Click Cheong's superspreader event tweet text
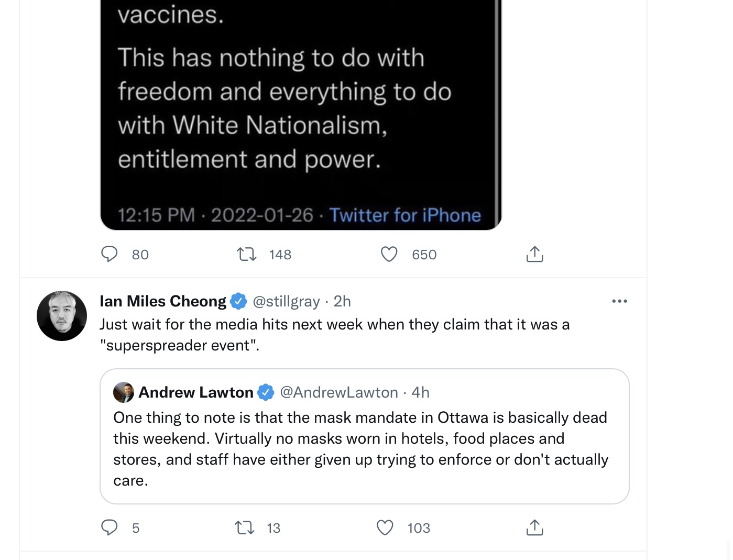This screenshot has height=560, width=733. [335, 335]
